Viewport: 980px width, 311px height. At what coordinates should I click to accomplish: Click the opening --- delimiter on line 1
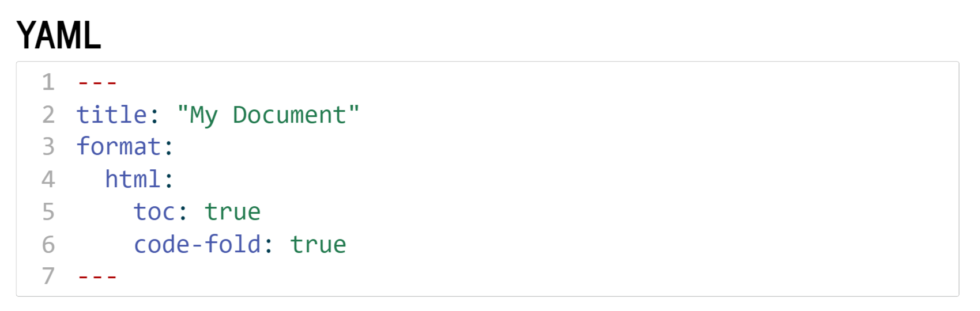pos(97,83)
